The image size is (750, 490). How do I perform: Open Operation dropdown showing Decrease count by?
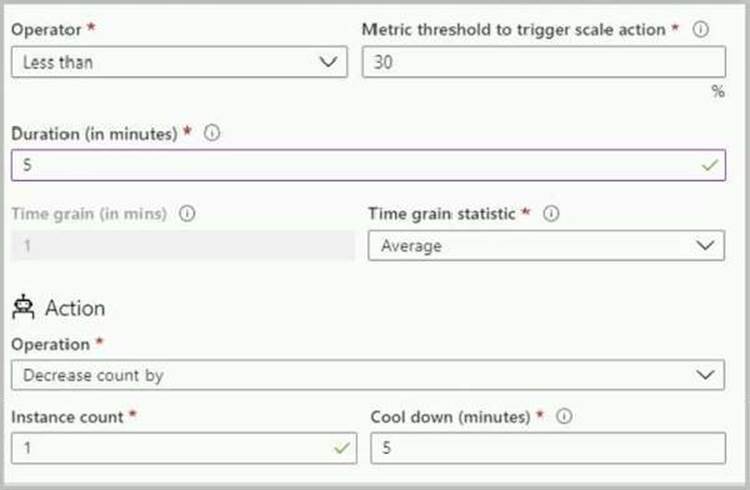(367, 375)
